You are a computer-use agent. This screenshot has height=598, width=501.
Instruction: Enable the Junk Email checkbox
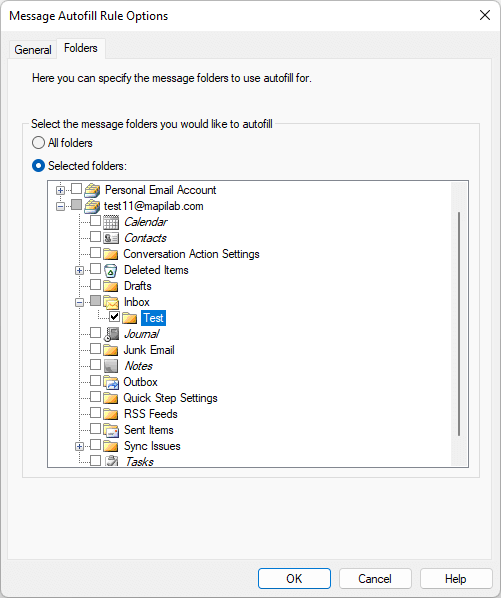click(95, 349)
